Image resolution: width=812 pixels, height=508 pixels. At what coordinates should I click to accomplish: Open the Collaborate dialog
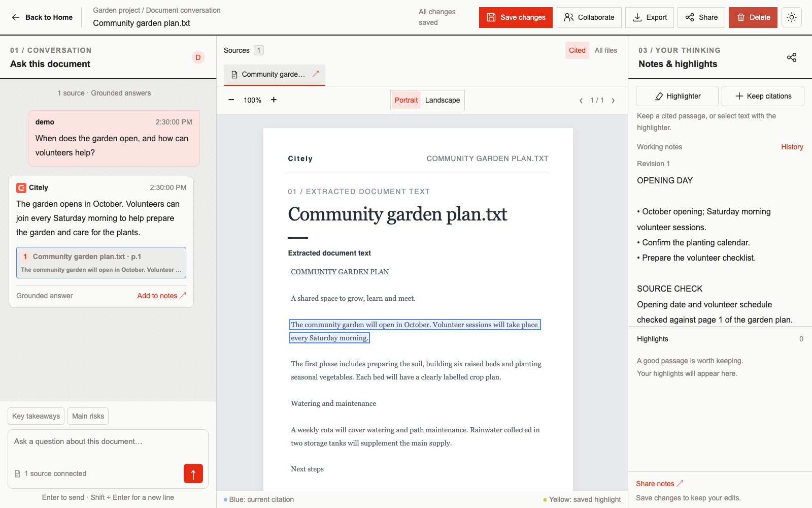coord(589,17)
